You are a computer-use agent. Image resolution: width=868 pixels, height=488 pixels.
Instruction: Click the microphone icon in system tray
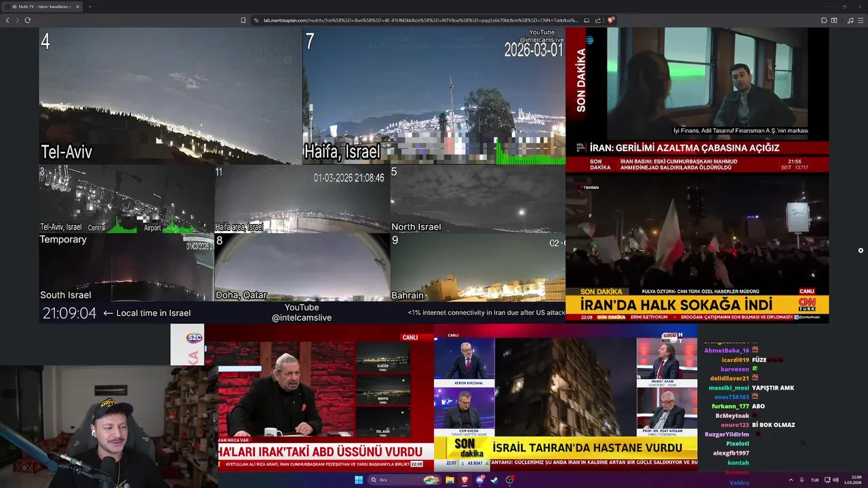tap(802, 480)
